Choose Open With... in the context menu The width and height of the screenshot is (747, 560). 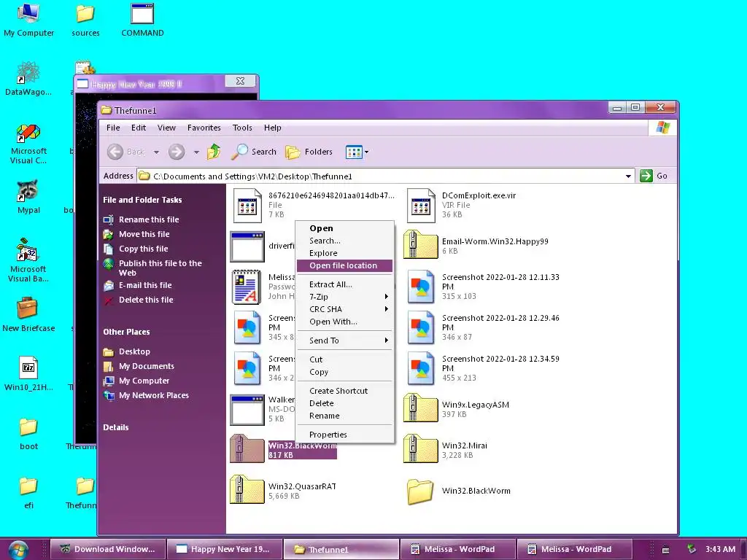click(344, 322)
